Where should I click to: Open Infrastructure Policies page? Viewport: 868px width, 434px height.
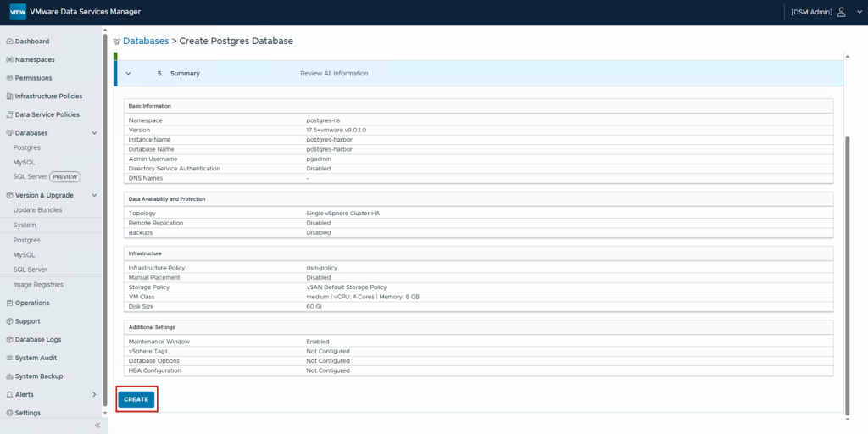(x=48, y=97)
